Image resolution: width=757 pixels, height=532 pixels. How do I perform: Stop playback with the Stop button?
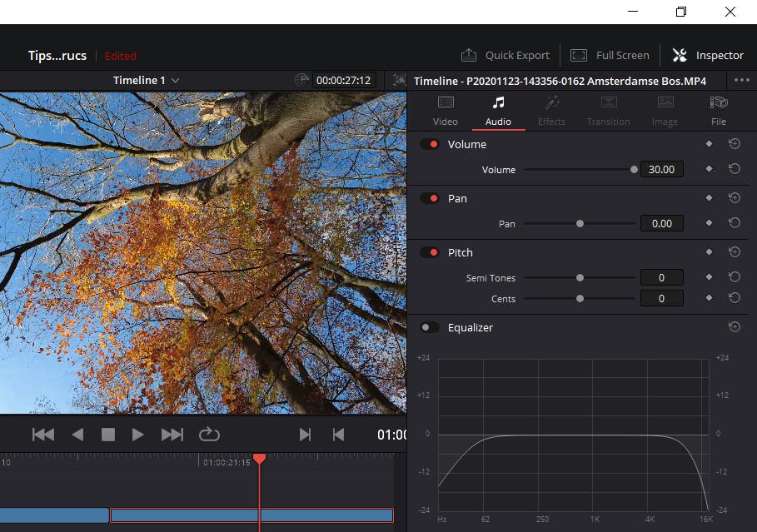[x=107, y=435]
